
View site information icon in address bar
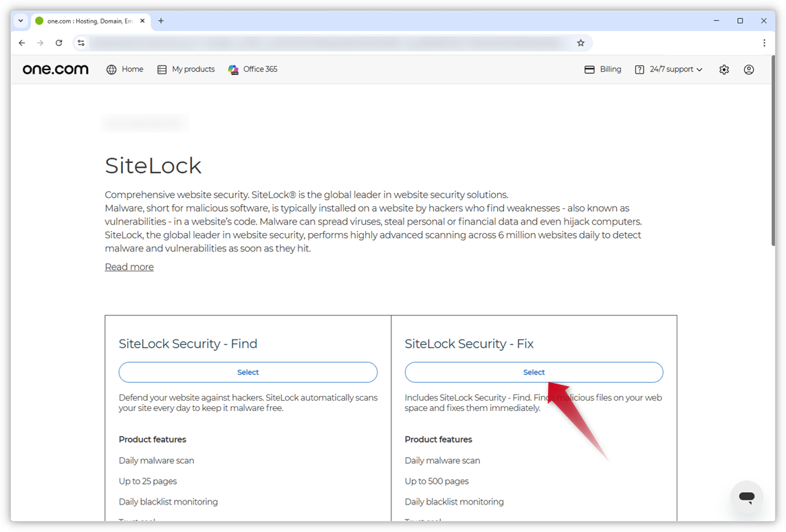tap(81, 43)
